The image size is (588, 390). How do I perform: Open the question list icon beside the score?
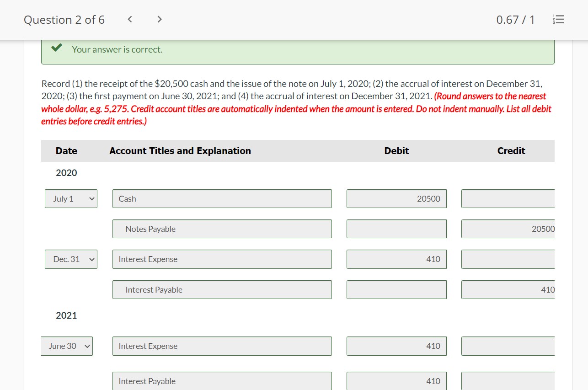coord(558,20)
